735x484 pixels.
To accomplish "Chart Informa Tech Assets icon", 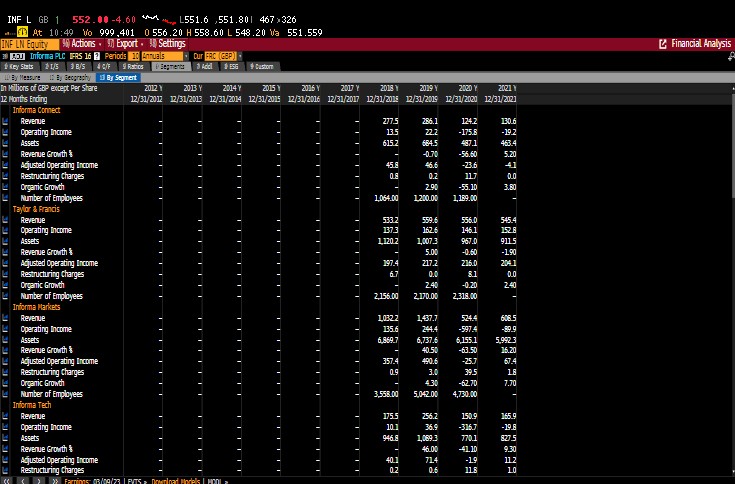I will (5, 438).
